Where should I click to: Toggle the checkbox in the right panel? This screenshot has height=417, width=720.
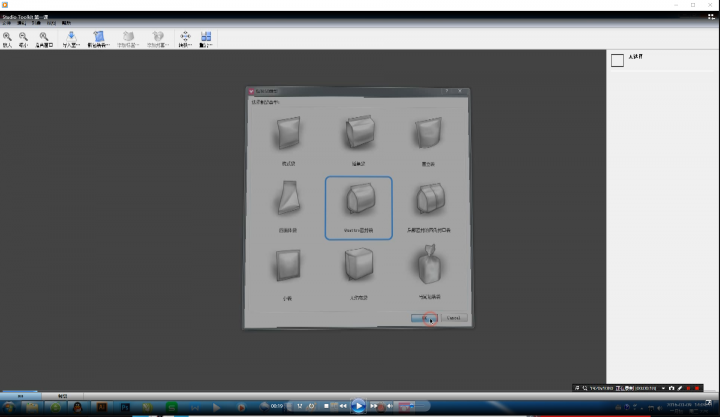[617, 60]
